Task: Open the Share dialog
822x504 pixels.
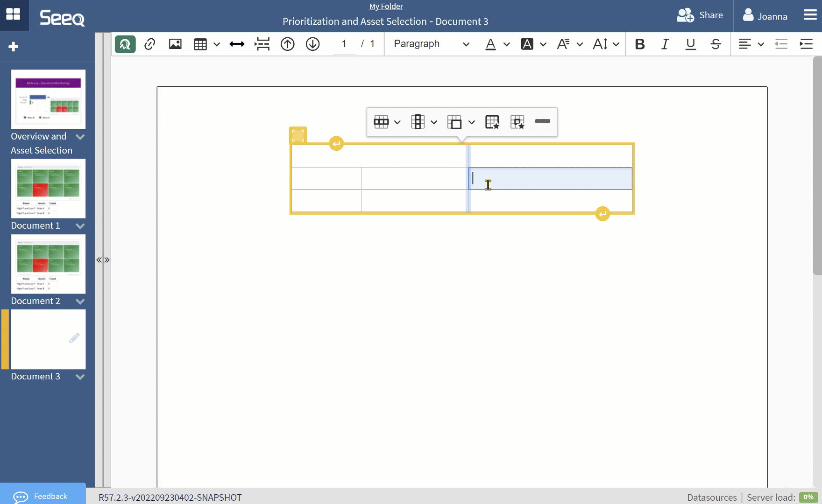Action: [700, 15]
